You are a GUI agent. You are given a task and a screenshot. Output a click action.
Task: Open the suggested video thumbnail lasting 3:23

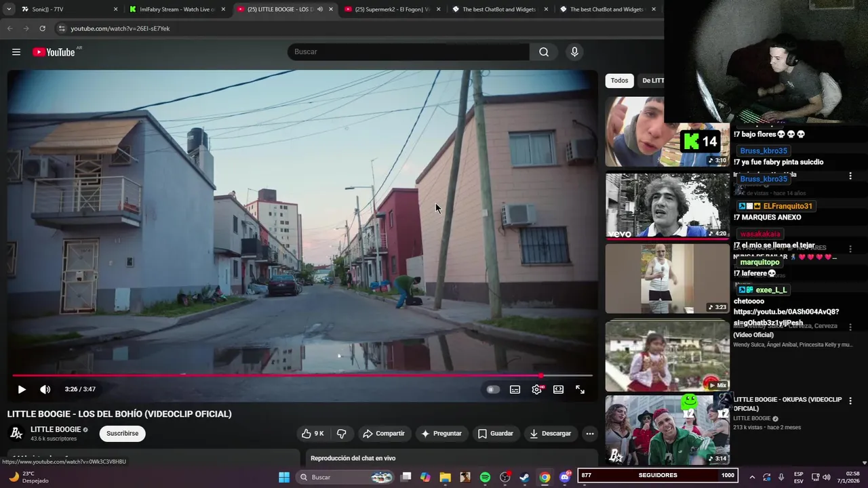tap(667, 279)
